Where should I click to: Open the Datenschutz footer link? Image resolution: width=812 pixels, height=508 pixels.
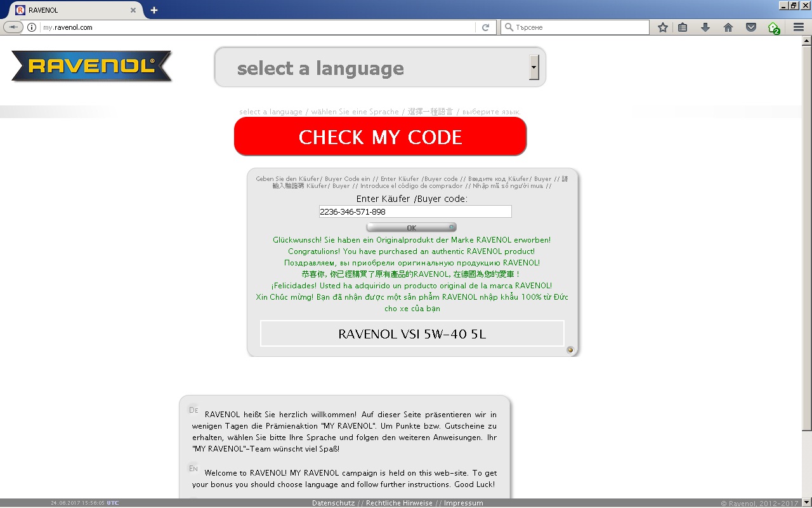click(x=332, y=503)
